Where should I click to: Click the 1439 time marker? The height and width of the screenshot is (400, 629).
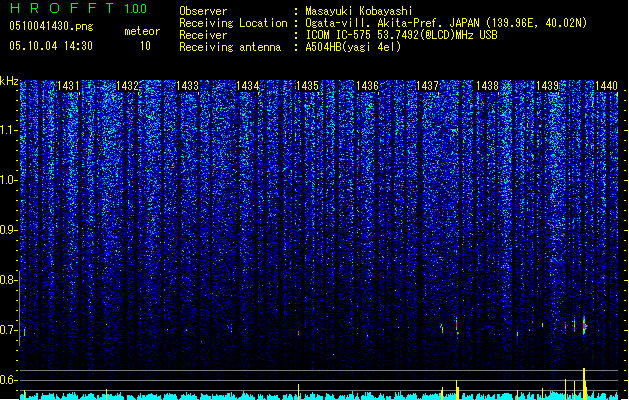coord(547,86)
